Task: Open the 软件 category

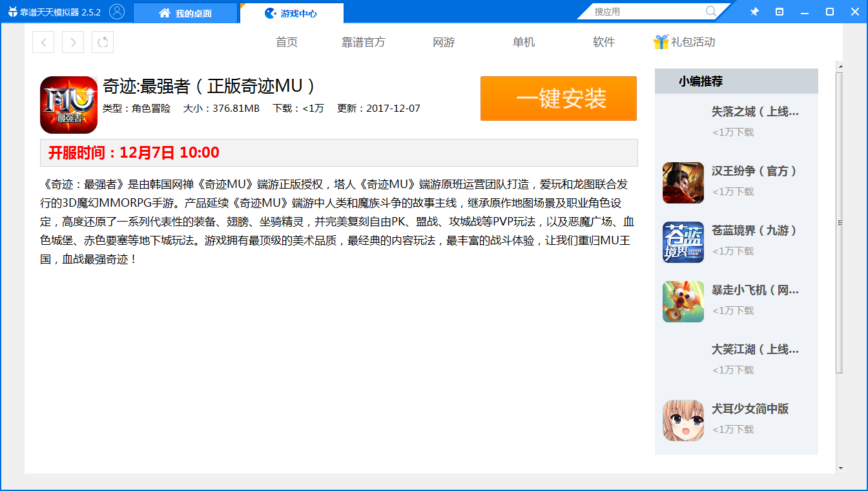Action: coord(604,42)
